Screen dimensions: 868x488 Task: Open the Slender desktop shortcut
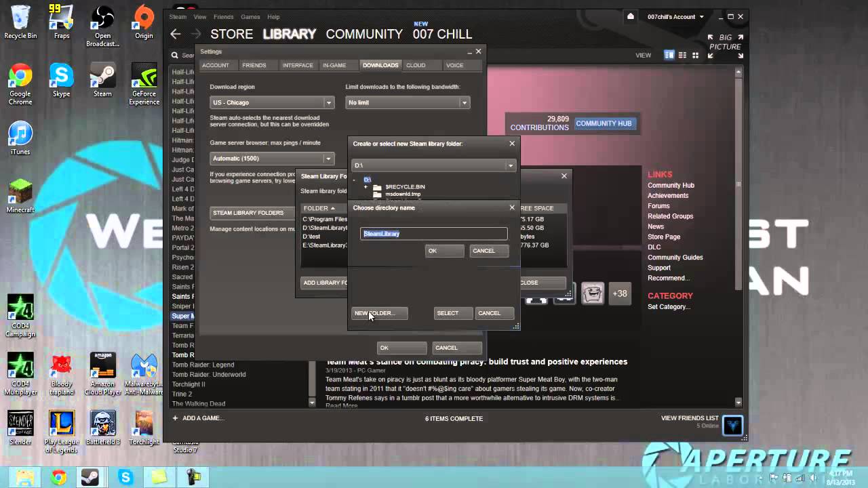coord(20,428)
